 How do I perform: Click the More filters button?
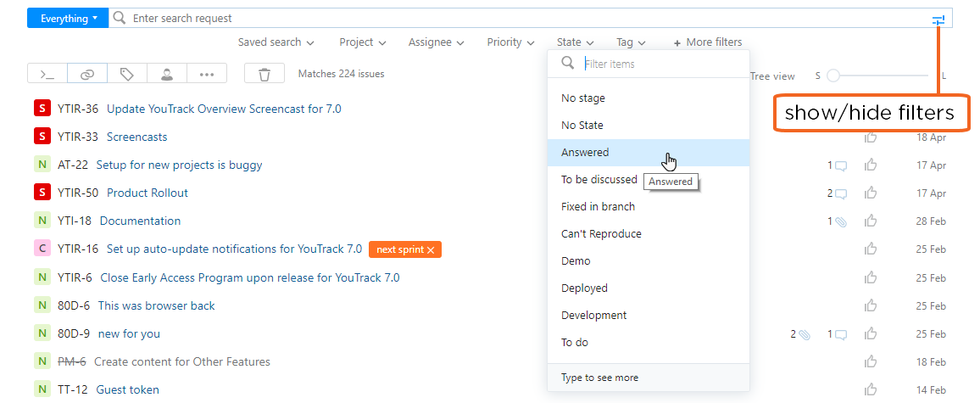[x=707, y=42]
